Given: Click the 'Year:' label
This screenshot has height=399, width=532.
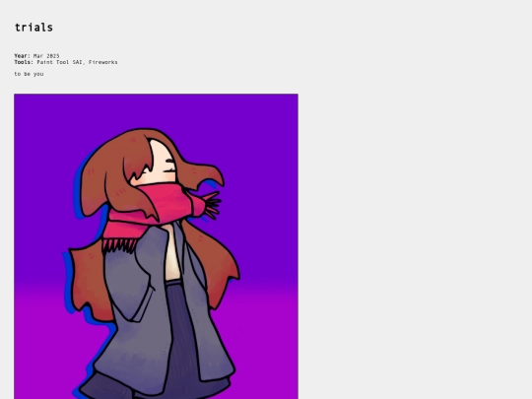Looking at the screenshot, I should tap(22, 55).
